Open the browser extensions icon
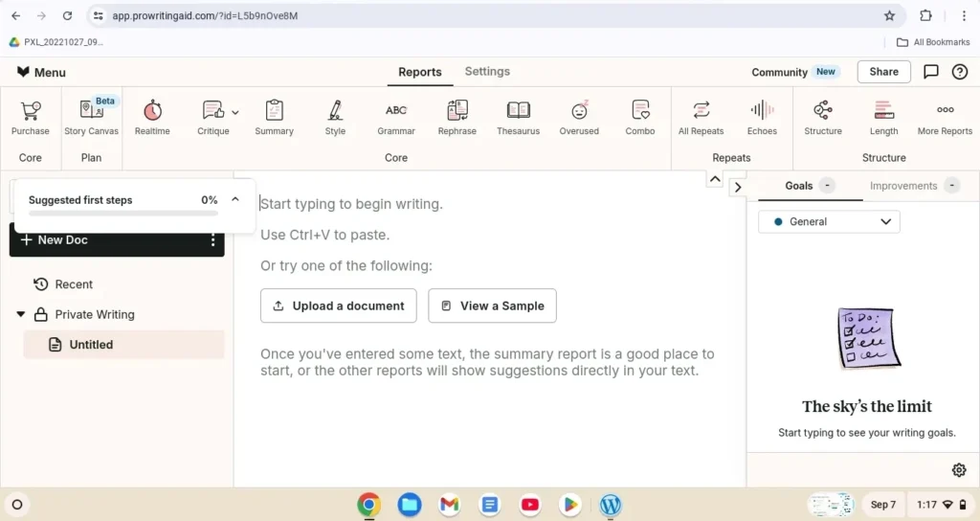 tap(926, 15)
